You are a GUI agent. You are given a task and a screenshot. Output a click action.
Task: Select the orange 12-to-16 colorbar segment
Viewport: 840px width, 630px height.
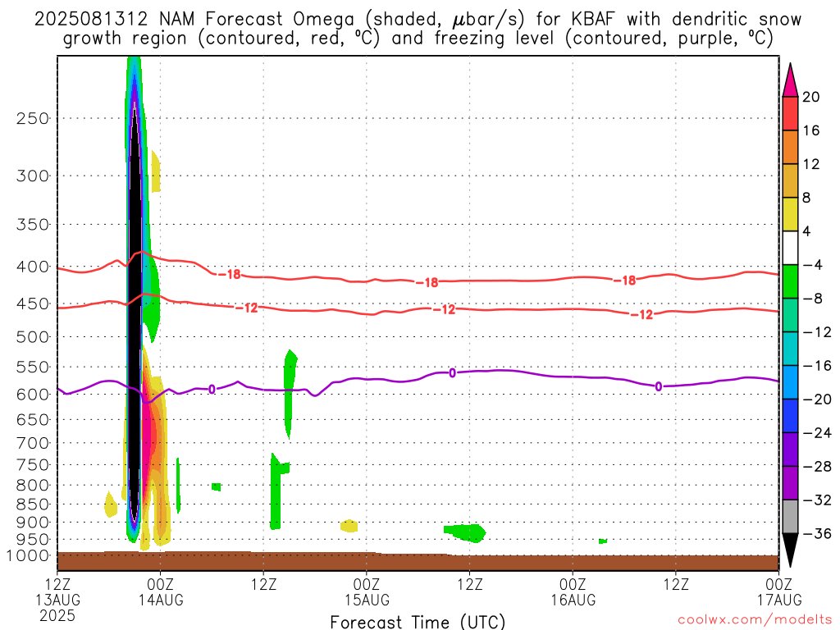tap(790, 148)
